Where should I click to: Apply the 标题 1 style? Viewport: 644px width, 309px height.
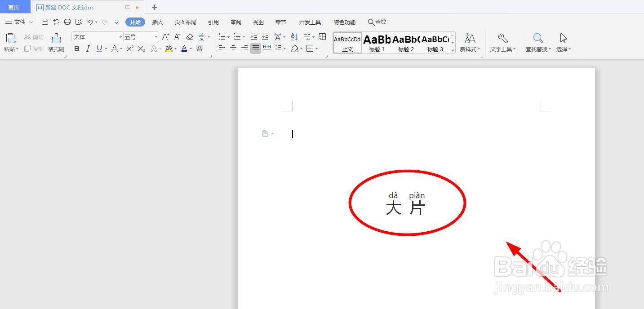point(377,43)
